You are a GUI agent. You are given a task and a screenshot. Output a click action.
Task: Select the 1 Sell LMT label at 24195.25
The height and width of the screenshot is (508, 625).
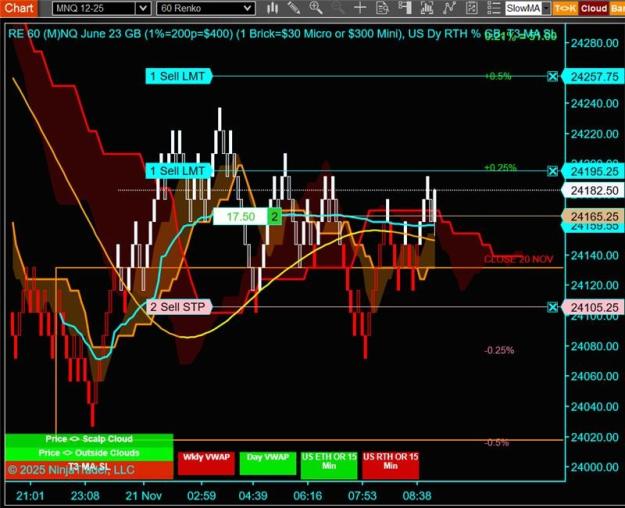coord(178,171)
